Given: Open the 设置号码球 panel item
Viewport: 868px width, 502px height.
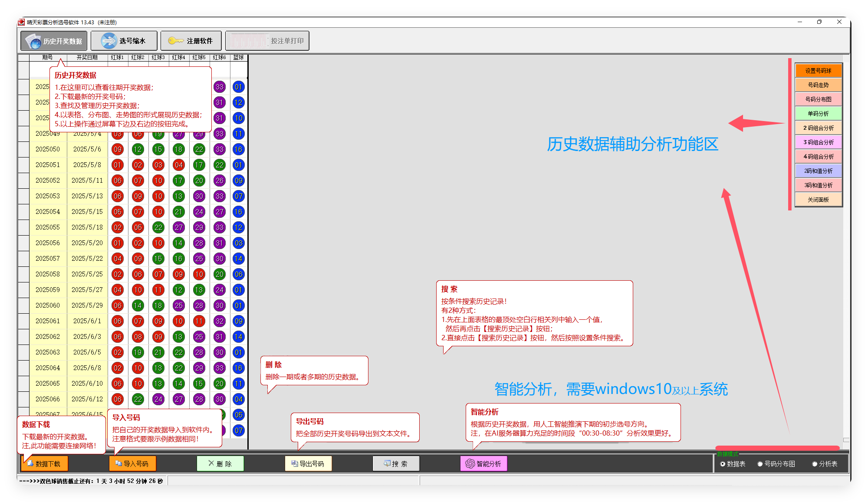Looking at the screenshot, I should pyautogui.click(x=818, y=71).
